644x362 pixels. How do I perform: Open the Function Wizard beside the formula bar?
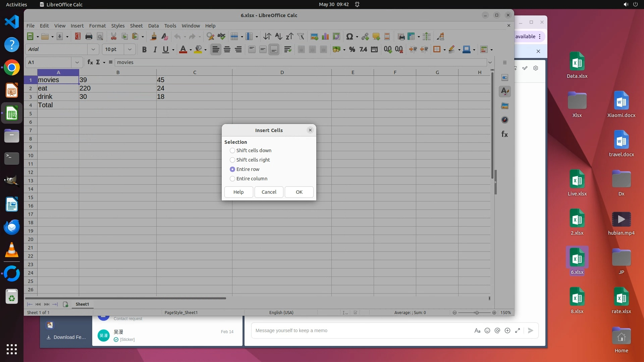tap(90, 62)
